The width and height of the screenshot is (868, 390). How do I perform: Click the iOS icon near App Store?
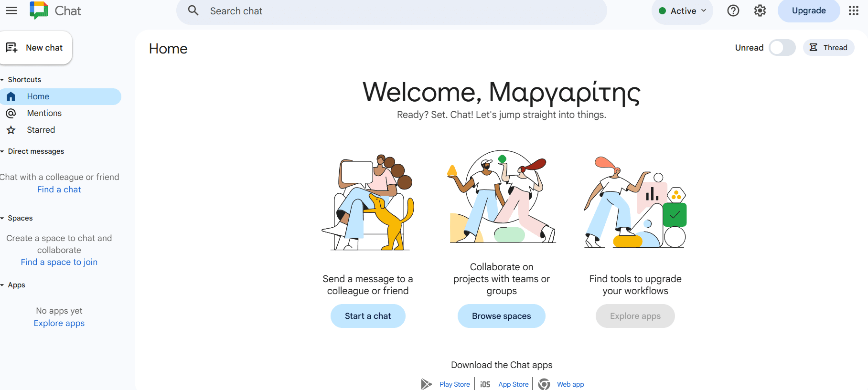coord(485,384)
